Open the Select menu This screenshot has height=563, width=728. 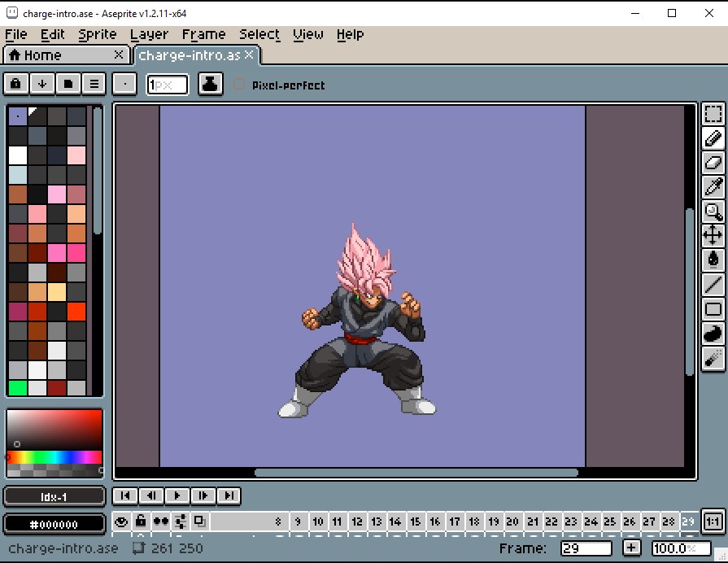pos(259,34)
